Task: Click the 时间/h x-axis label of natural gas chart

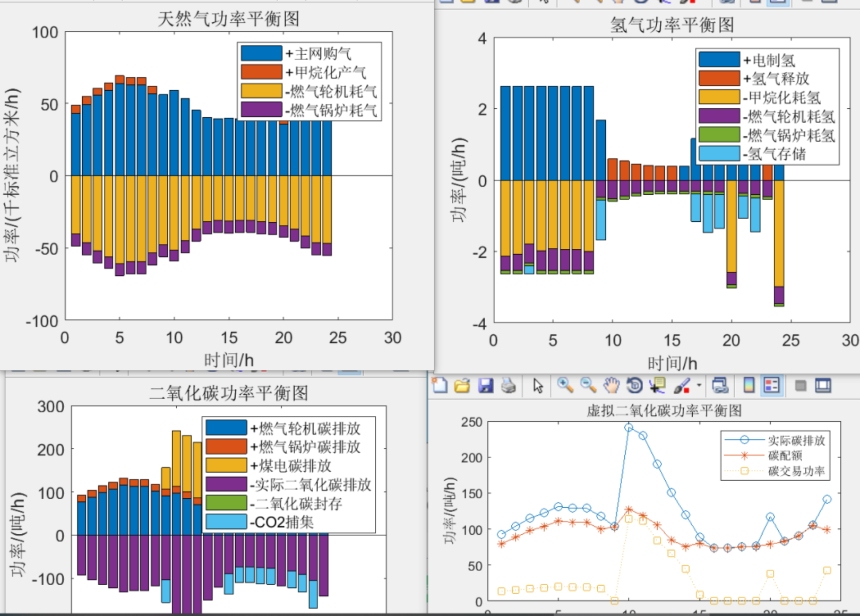Action: tap(229, 360)
